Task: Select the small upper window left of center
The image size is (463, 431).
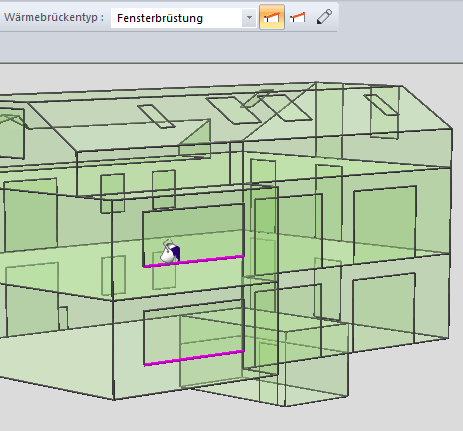Action: (x=113, y=193)
